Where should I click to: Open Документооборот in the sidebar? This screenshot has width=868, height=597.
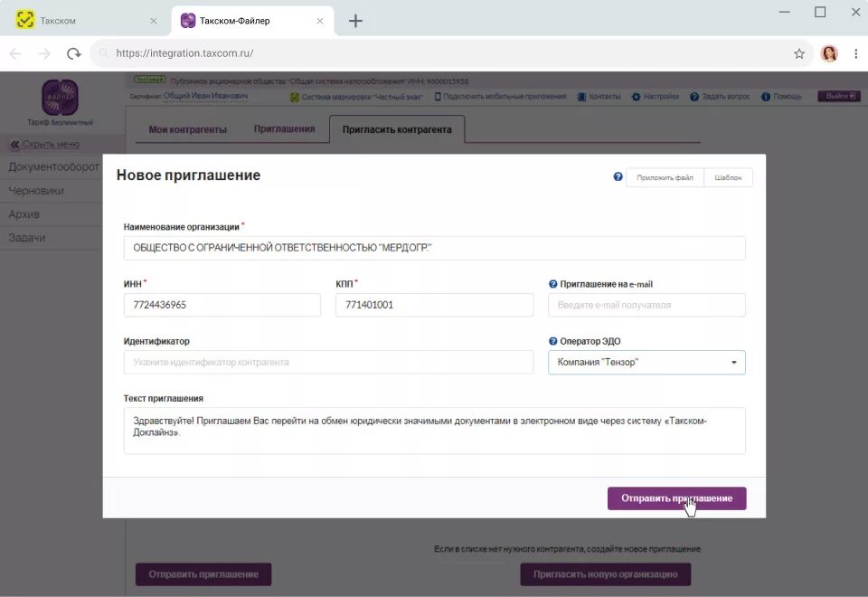pos(53,166)
